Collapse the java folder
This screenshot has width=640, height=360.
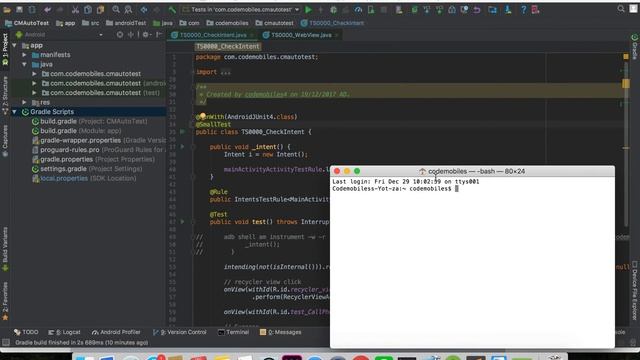(24, 64)
